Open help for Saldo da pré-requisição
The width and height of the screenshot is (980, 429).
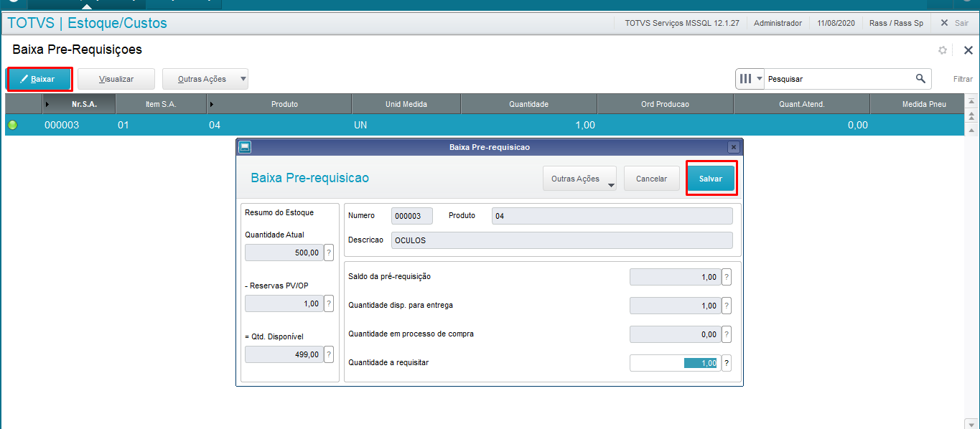point(727,277)
